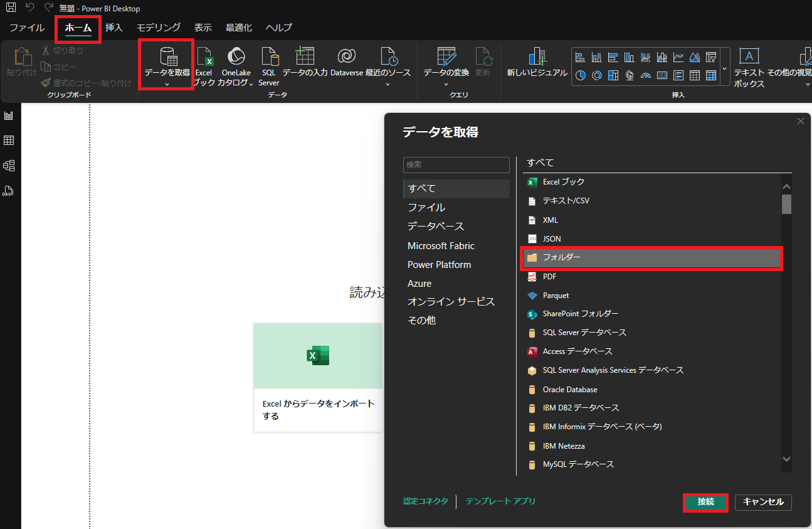Expand the OneLake カタログ dropdown
The height and width of the screenshot is (529, 812).
(x=251, y=83)
